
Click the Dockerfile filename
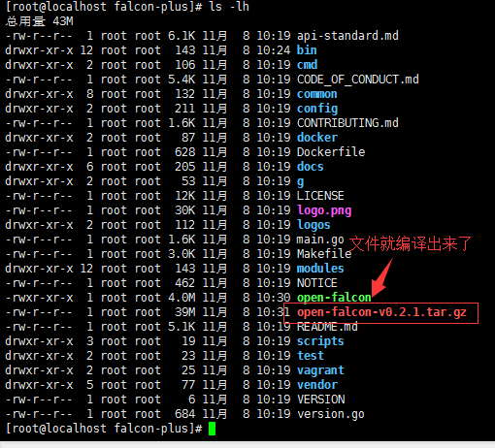point(331,152)
